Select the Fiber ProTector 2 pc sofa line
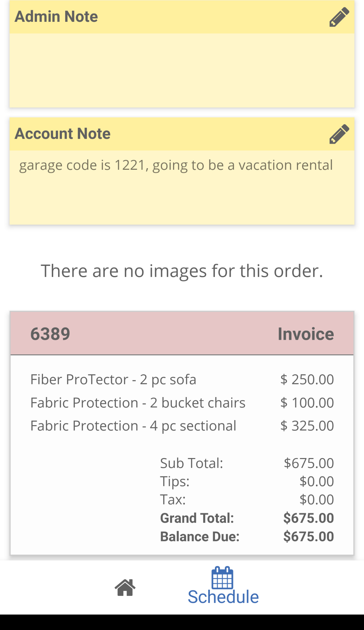The height and width of the screenshot is (630, 364). 113,379
